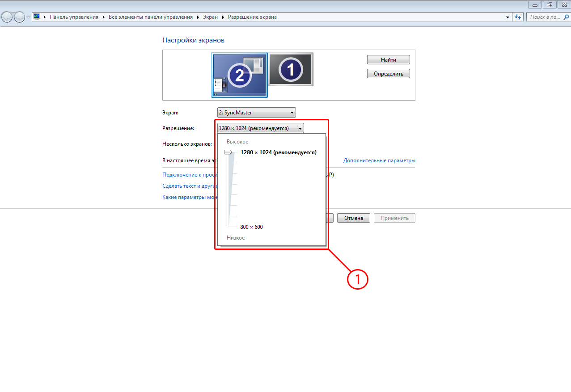Go to Экран breadcrumb item

coord(210,17)
